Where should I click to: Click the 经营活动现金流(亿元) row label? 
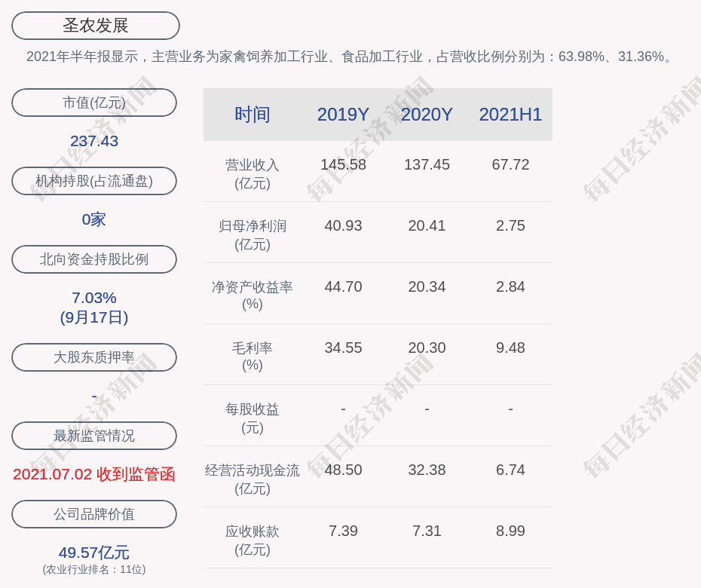point(253,479)
